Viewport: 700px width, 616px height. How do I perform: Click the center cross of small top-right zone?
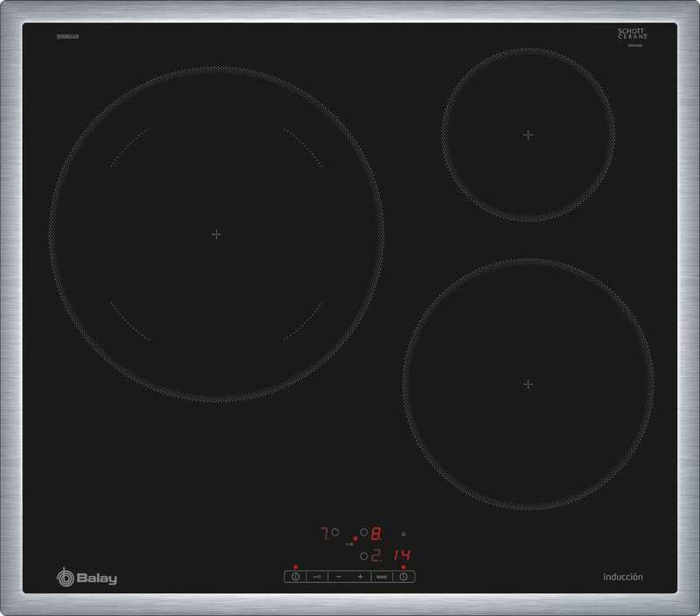[x=528, y=135]
